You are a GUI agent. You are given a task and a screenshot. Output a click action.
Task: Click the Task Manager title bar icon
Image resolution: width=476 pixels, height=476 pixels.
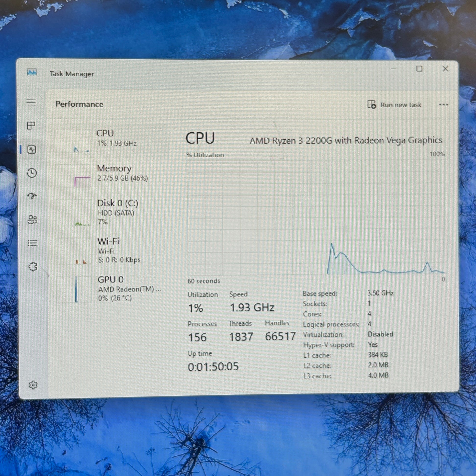pyautogui.click(x=32, y=72)
